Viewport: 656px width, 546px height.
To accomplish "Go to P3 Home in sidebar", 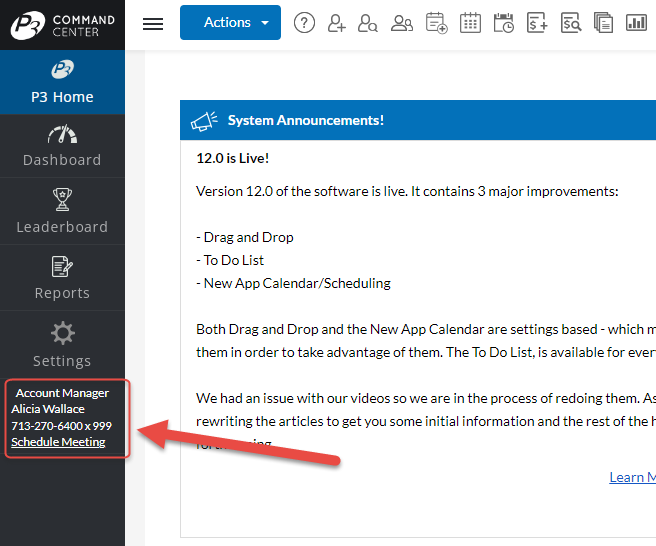I will point(62,82).
